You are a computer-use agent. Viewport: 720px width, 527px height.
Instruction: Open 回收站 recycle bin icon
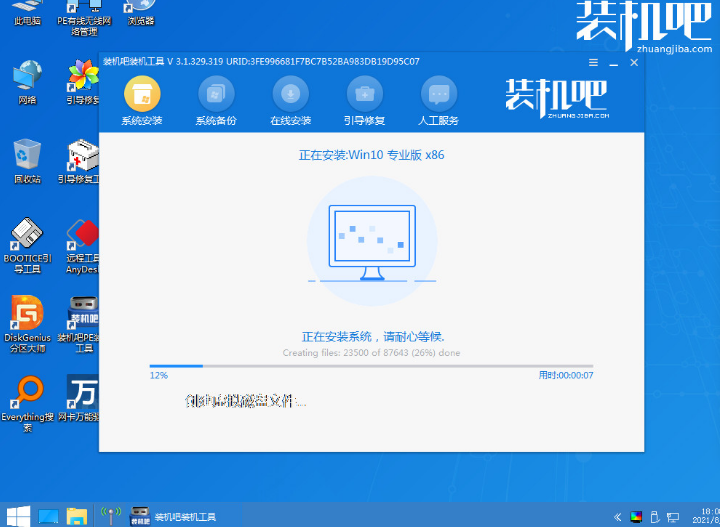click(x=27, y=162)
